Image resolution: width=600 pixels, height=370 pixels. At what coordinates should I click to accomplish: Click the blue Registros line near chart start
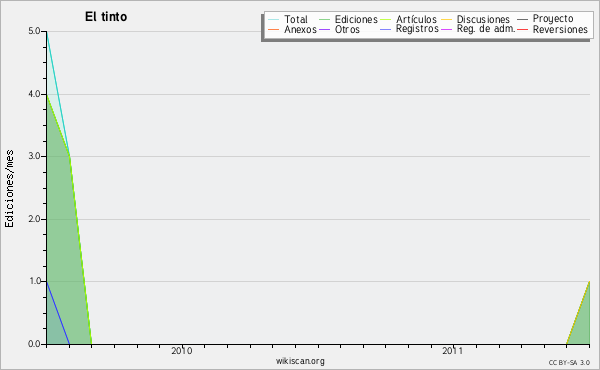pyautogui.click(x=58, y=313)
